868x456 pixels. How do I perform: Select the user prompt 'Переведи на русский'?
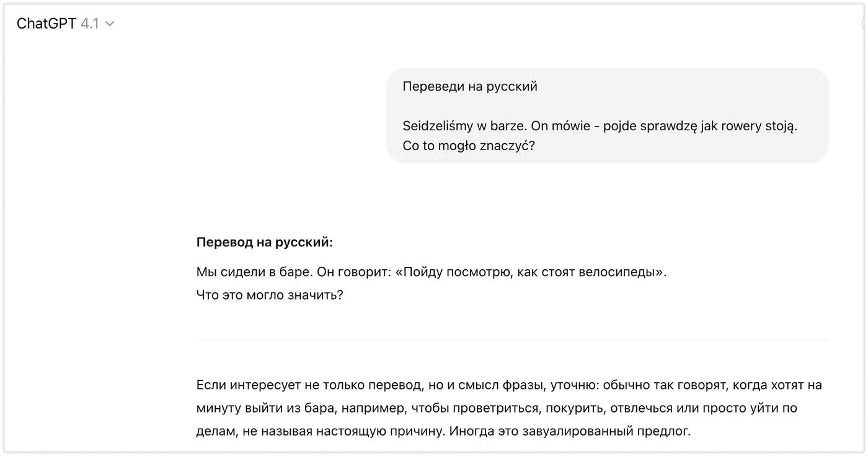469,86
